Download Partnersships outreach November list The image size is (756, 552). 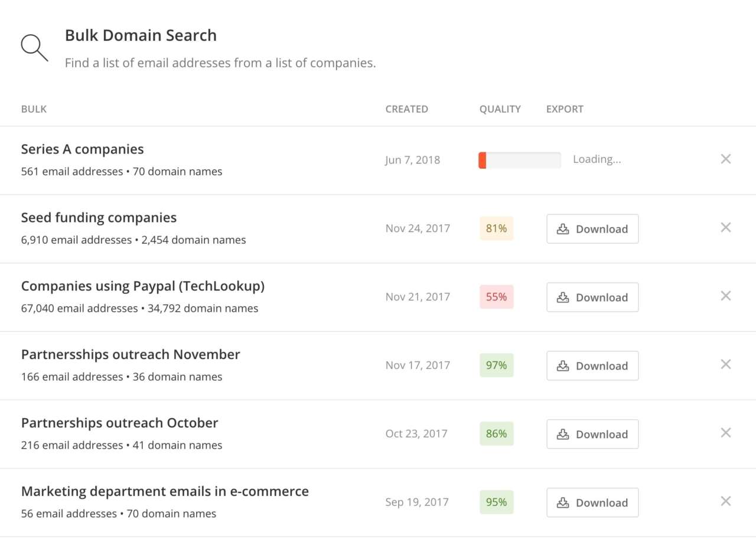point(592,366)
